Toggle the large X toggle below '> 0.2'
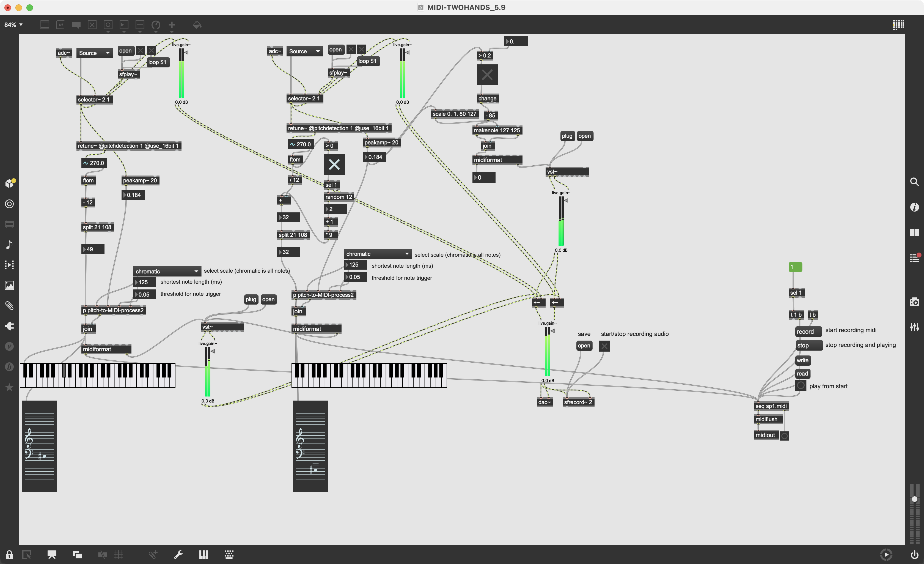Image resolution: width=924 pixels, height=564 pixels. pyautogui.click(x=487, y=75)
